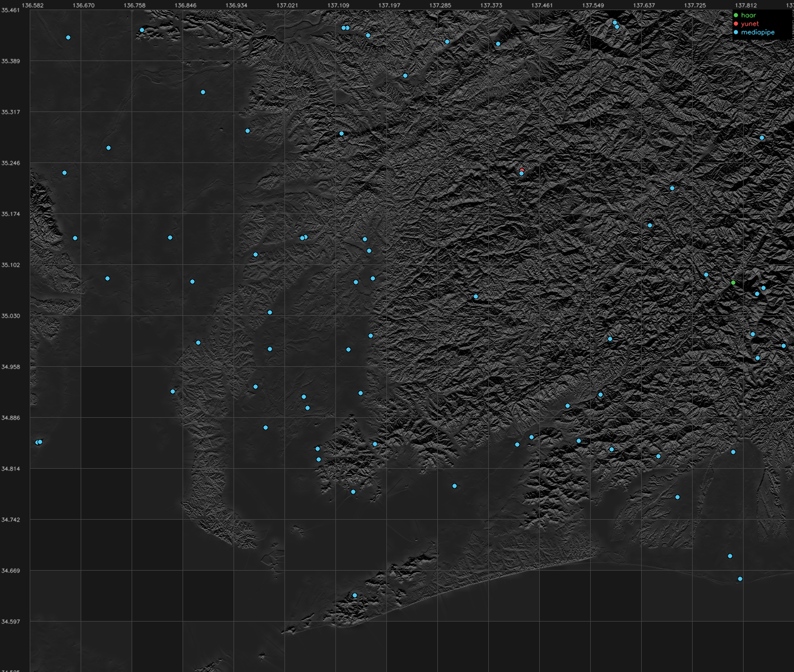Viewport: 794px width, 672px height.
Task: Click the 137.373 longitude axis label
Action: point(491,5)
